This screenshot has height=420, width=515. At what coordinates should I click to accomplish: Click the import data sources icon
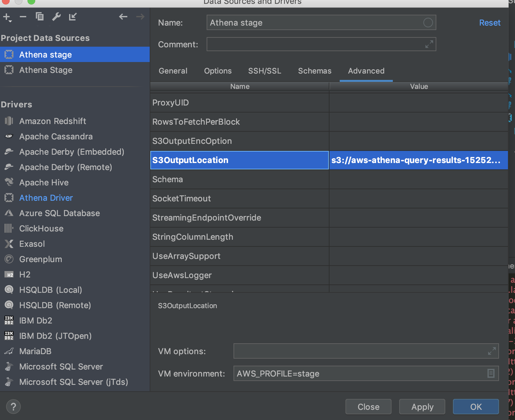click(73, 17)
